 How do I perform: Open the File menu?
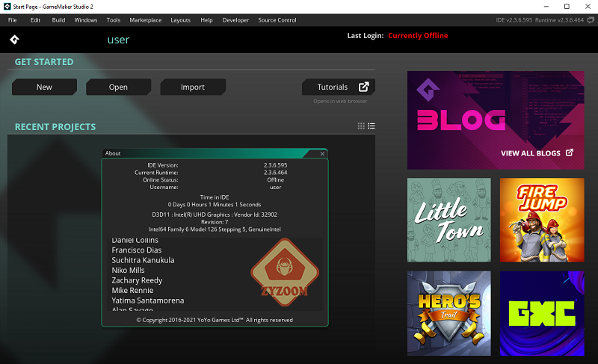click(13, 20)
